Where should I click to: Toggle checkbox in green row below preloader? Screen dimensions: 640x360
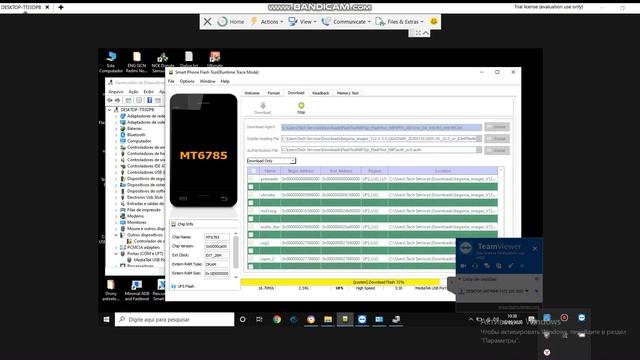pyautogui.click(x=251, y=187)
